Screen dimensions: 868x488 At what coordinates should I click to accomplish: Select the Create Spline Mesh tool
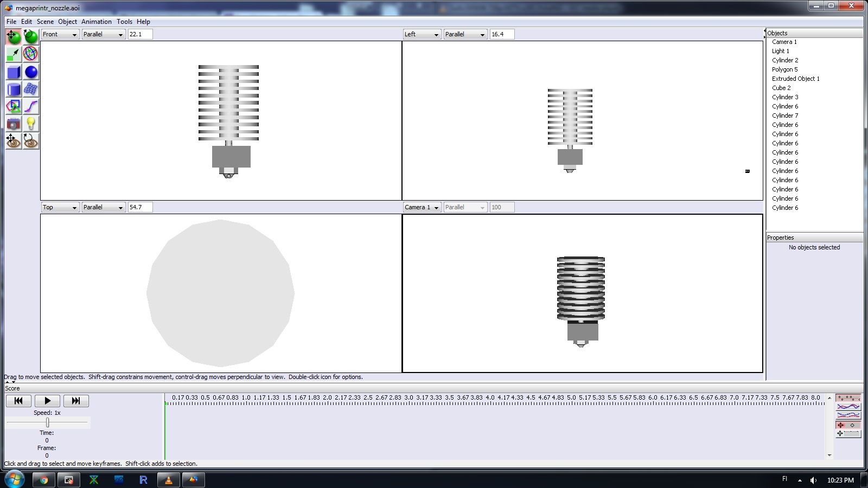31,89
